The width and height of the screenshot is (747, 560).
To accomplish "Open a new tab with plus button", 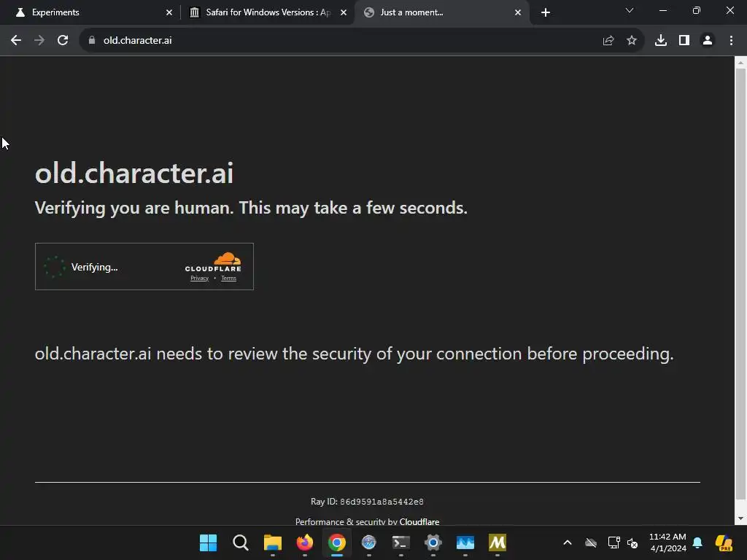I will pyautogui.click(x=546, y=12).
